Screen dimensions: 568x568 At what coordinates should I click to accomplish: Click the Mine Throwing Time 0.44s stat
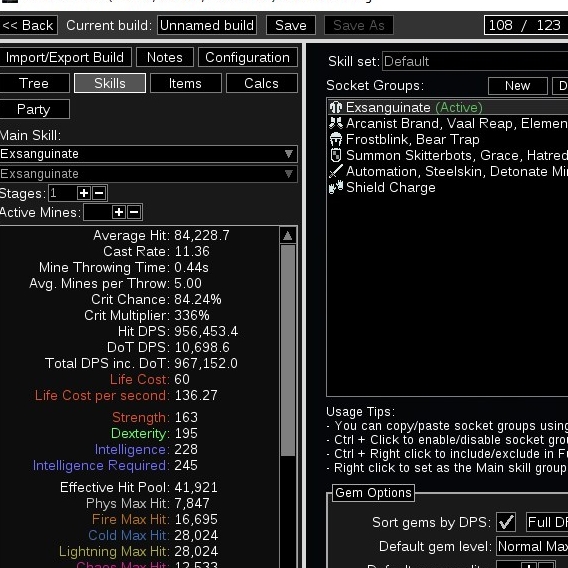tap(124, 267)
